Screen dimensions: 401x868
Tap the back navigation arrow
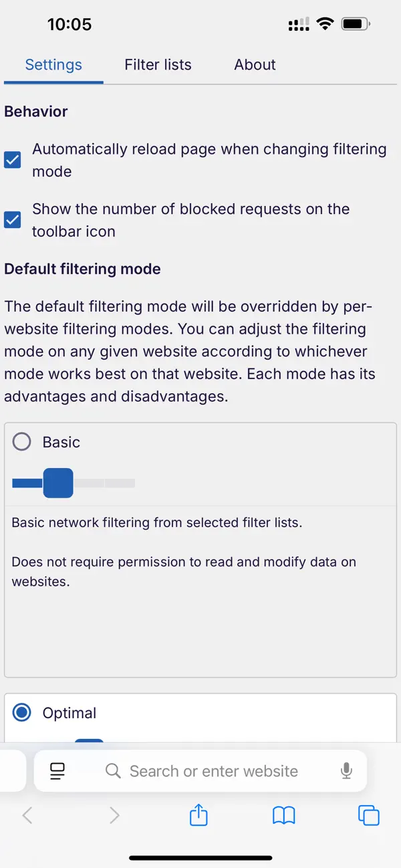tap(28, 815)
